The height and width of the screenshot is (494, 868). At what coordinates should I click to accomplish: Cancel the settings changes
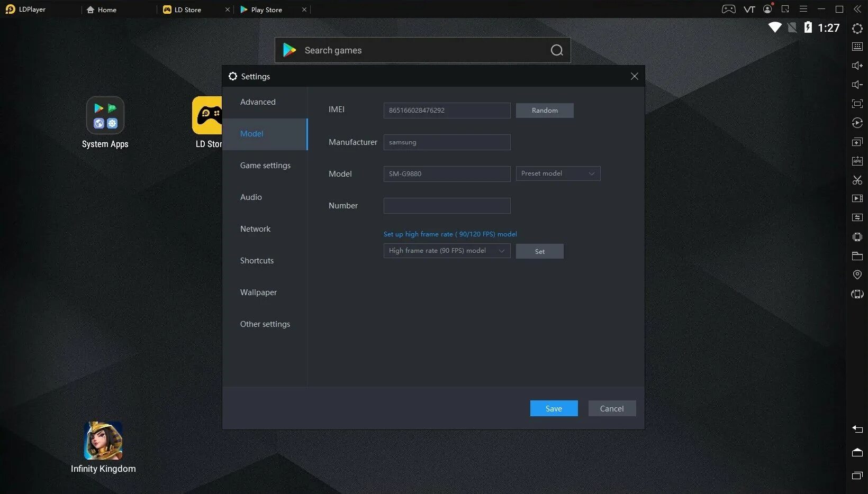(x=611, y=408)
